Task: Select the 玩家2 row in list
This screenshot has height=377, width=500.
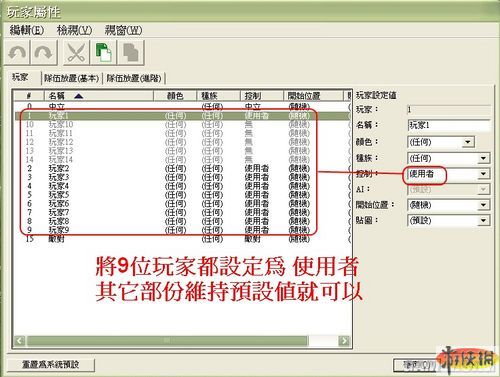Action: click(x=182, y=168)
